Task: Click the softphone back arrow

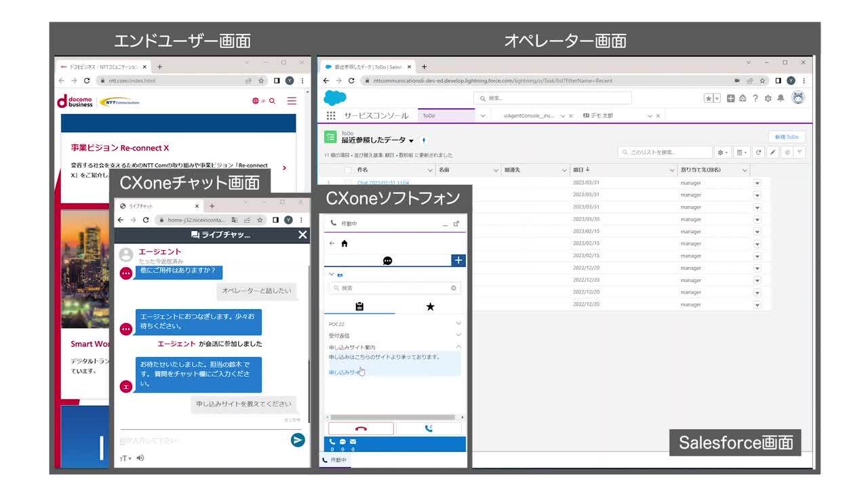Action: tap(332, 243)
